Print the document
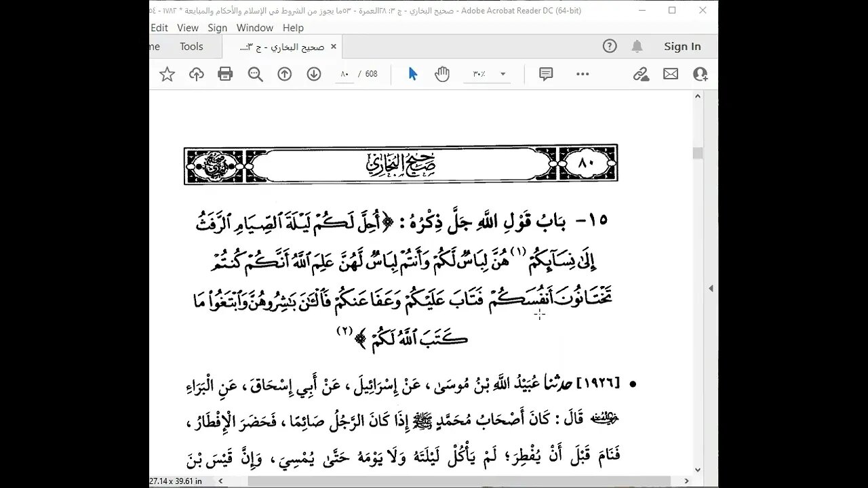Screen dimensions: 868x488 (x=226, y=75)
